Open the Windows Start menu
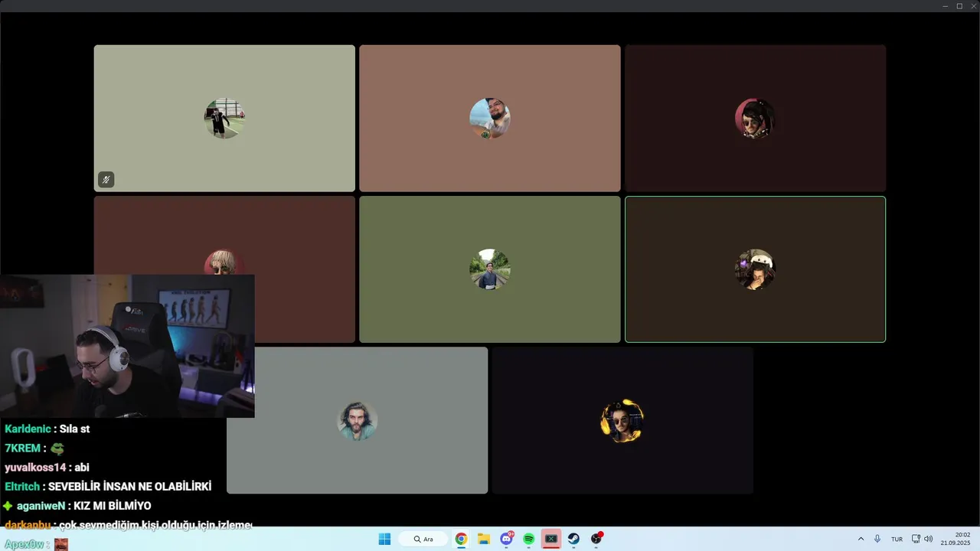The height and width of the screenshot is (551, 980). (384, 539)
